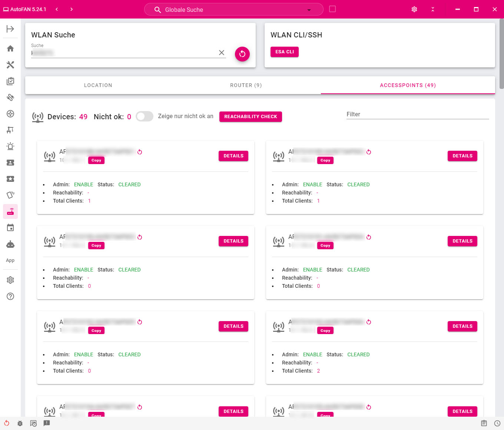Click the ESA CLI button
The height and width of the screenshot is (430, 504).
tap(285, 52)
